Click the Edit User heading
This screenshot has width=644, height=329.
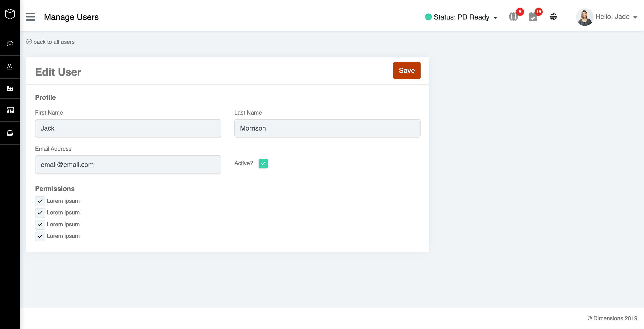(58, 72)
